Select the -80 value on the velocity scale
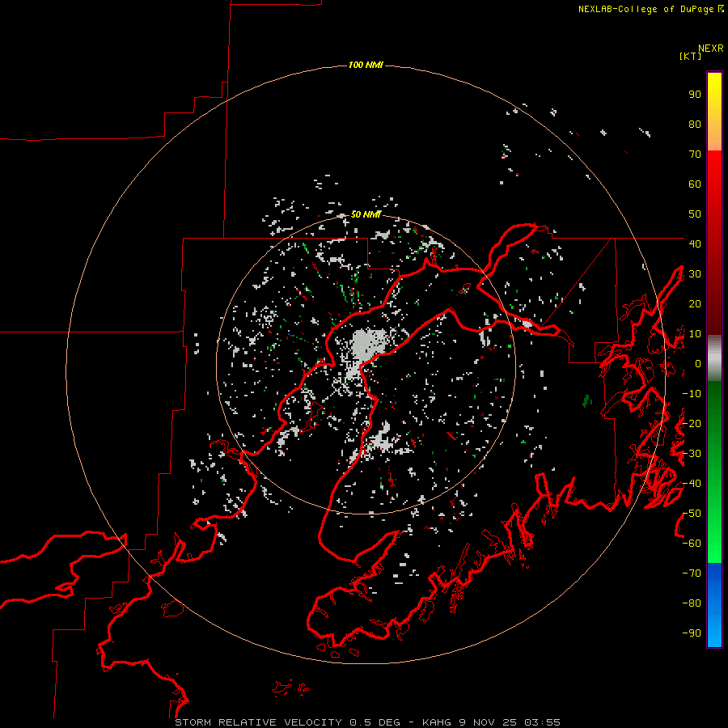Screen dimensions: 728x728 coord(692,603)
